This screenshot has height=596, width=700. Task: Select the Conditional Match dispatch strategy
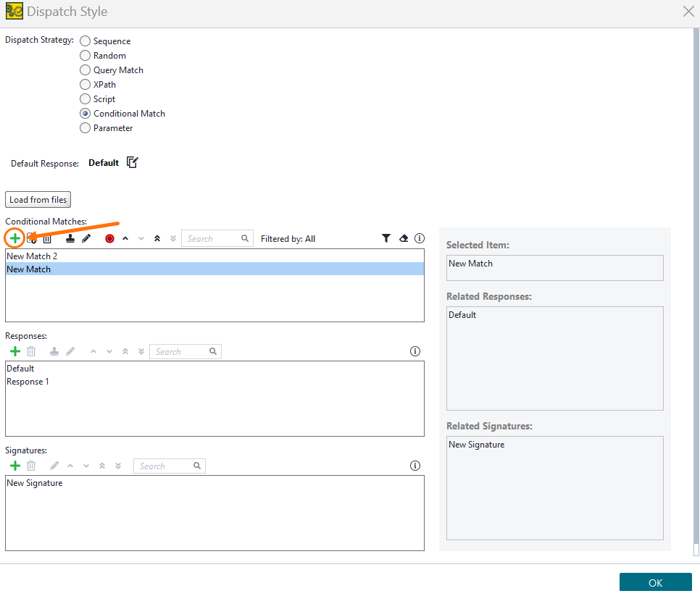point(85,113)
